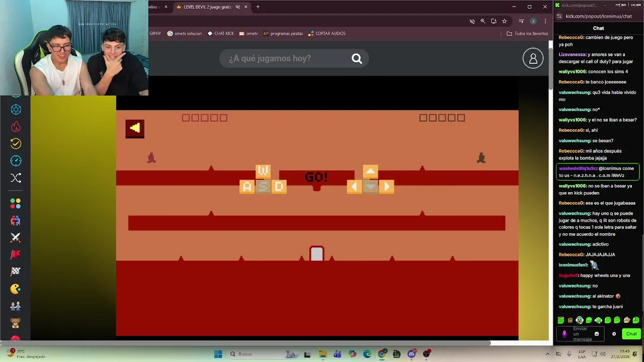Open the Windows Start menu
The width and height of the screenshot is (644, 362).
click(218, 354)
